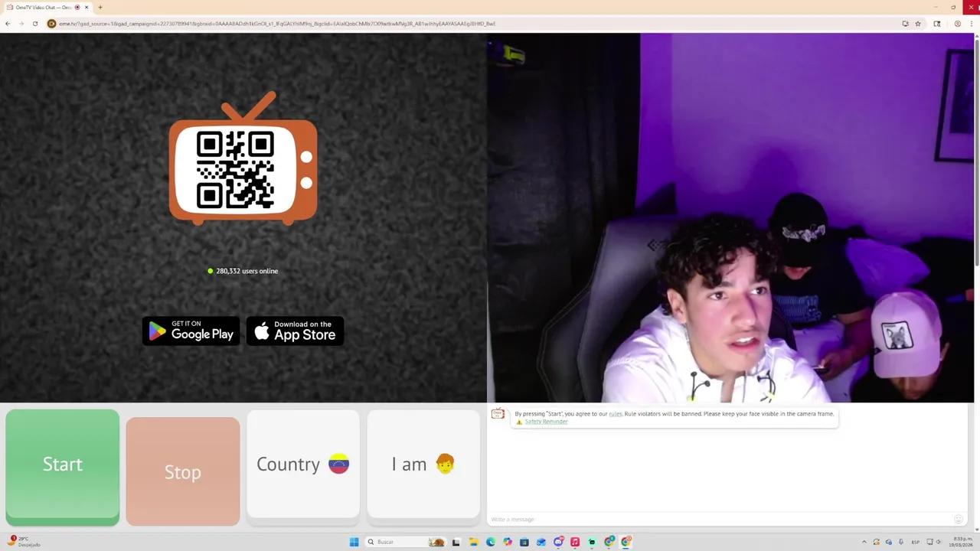This screenshot has height=551, width=980.
Task: Open the Get it on Google Play badge
Action: point(191,331)
